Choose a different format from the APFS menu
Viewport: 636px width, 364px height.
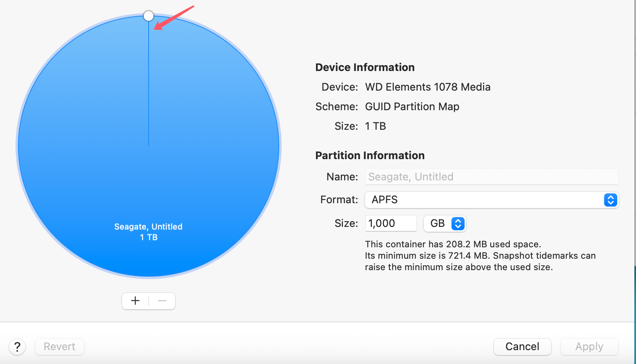point(490,200)
